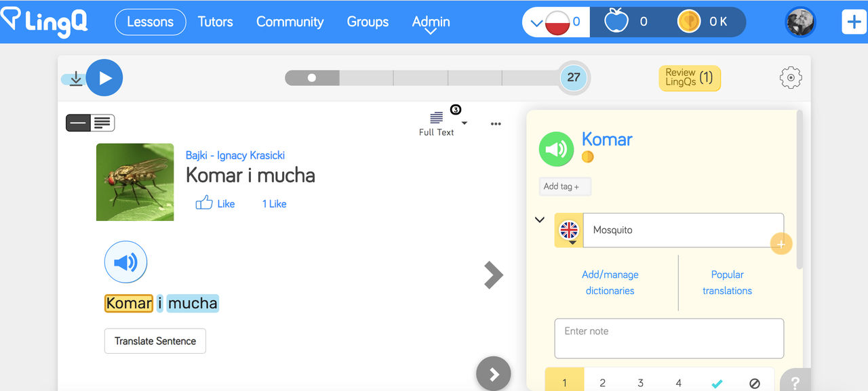Open the Community page
Image resolution: width=868 pixels, height=391 pixels.
pyautogui.click(x=290, y=22)
